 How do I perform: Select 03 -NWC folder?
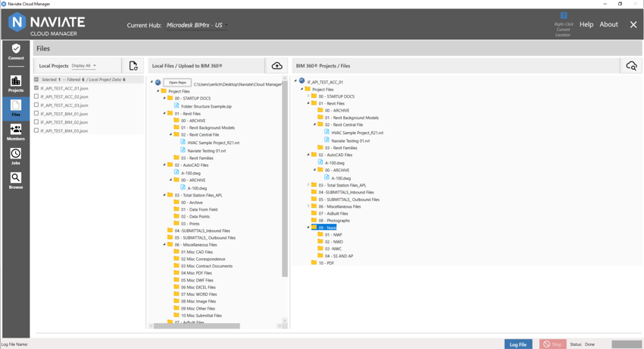coord(333,249)
